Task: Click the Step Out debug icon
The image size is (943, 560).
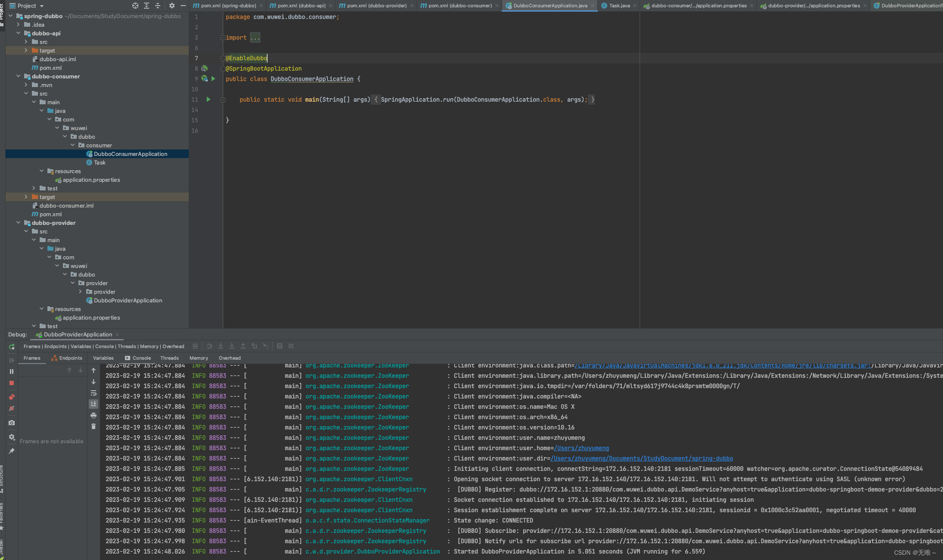Action: pyautogui.click(x=243, y=346)
